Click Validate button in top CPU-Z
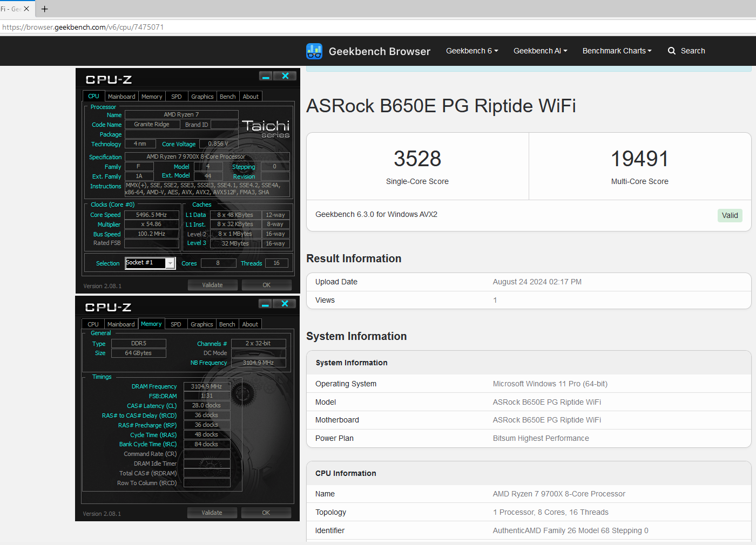Image resolution: width=756 pixels, height=545 pixels. pos(213,285)
